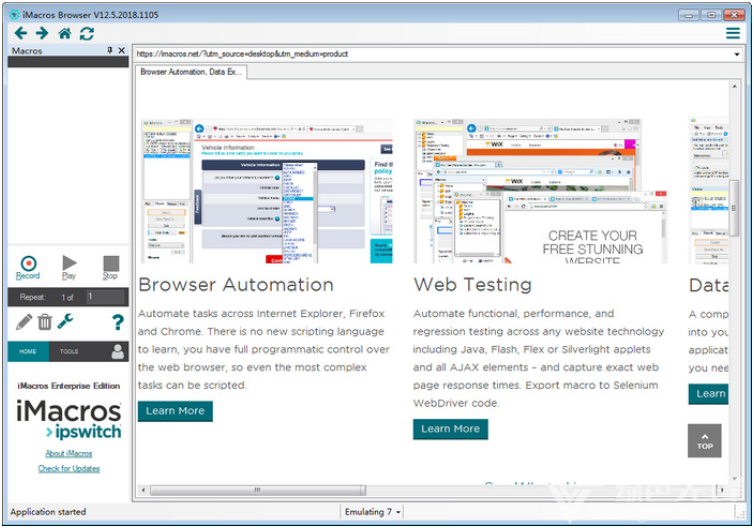Minimize the iMacros Browser window

click(x=688, y=15)
